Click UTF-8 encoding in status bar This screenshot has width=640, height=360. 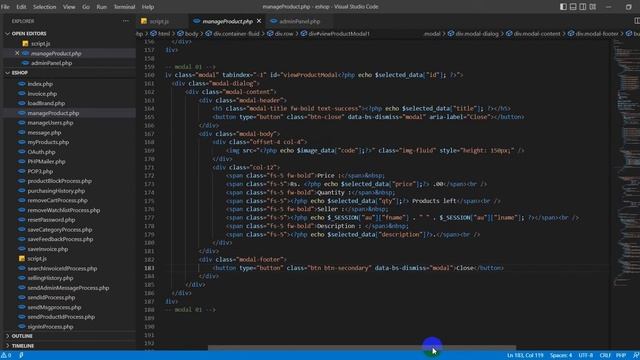coord(586,356)
